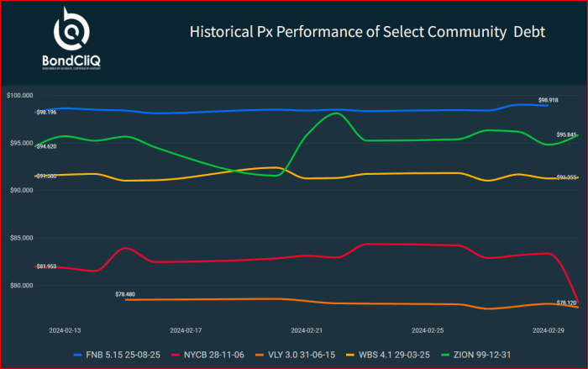588x369 pixels.
Task: Click the blue FNB line end point
Action: click(x=548, y=105)
